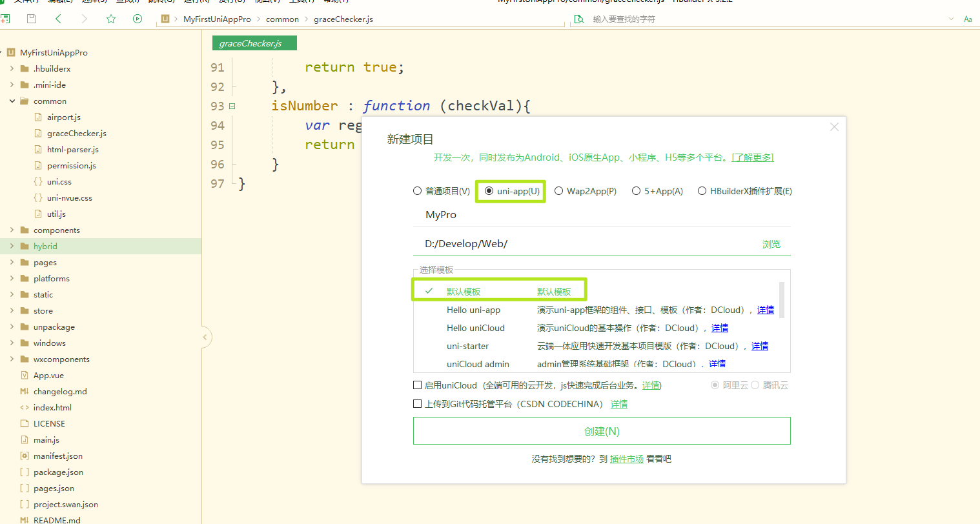980x524 pixels.
Task: Close the new project dialog with X
Action: [x=834, y=127]
